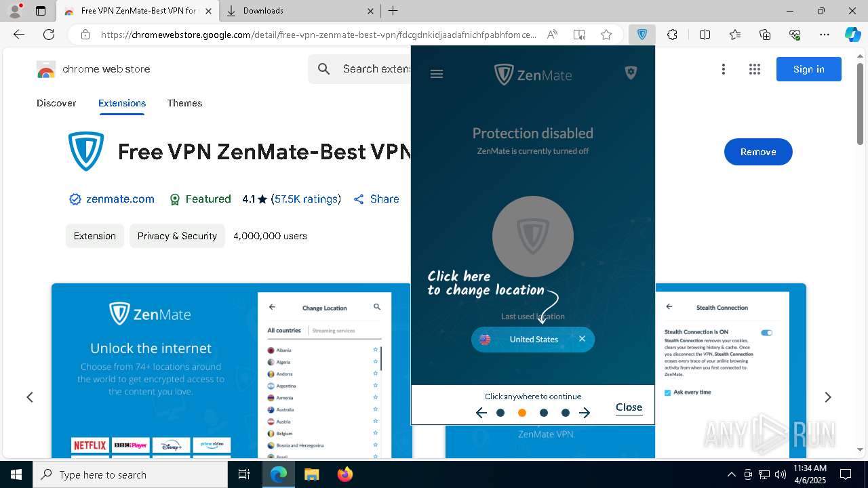This screenshot has height=488, width=868.
Task: Click Search extensions field
Action: click(x=359, y=69)
